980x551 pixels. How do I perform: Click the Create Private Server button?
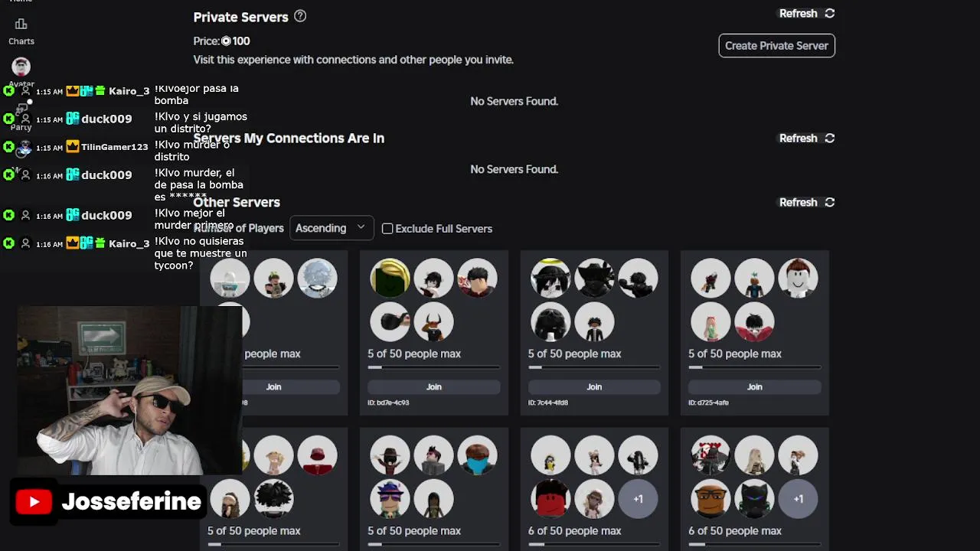point(776,45)
